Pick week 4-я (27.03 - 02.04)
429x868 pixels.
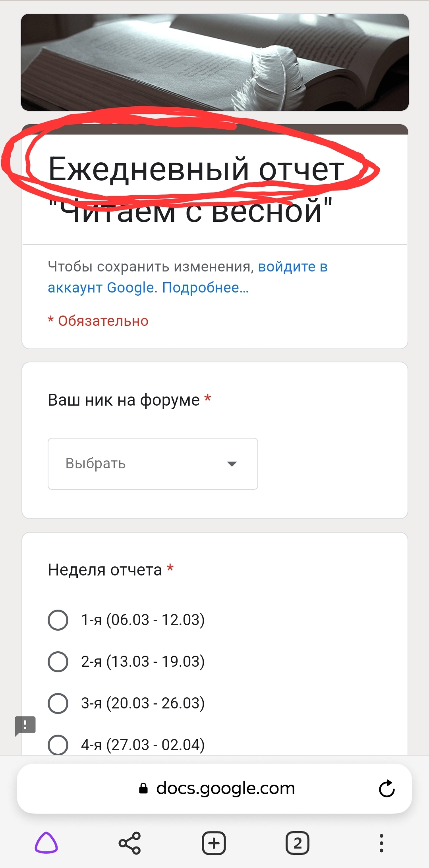pos(58,745)
